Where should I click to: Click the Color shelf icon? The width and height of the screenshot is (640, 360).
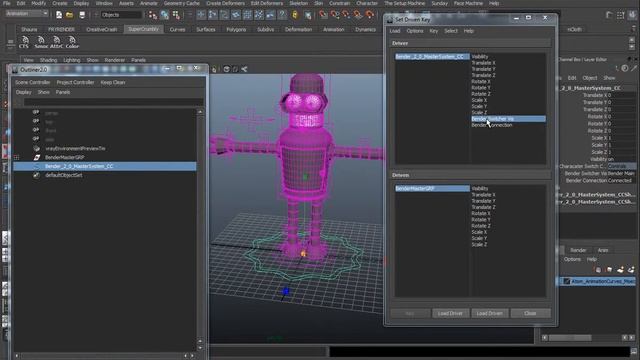point(72,42)
